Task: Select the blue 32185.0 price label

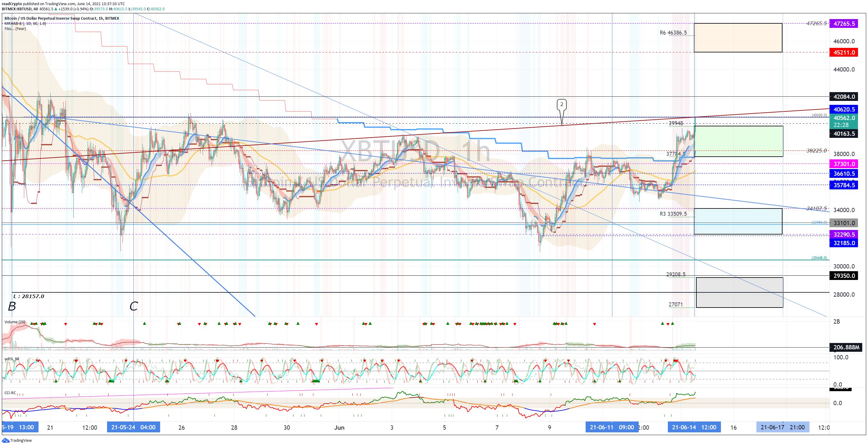Action: click(844, 243)
